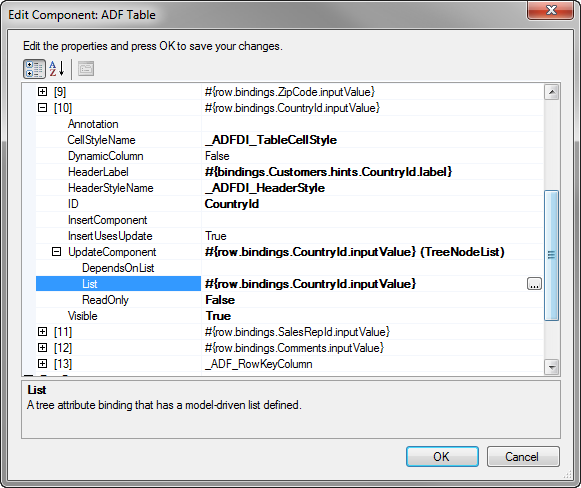The height and width of the screenshot is (488, 581).
Task: Click the empty Annotation value field
Action: (372, 124)
